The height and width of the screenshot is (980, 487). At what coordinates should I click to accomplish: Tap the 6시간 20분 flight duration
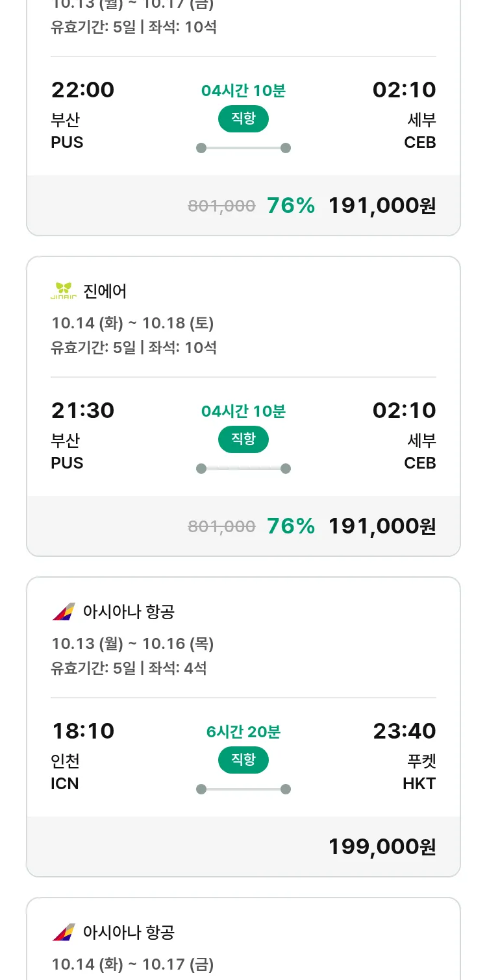[x=243, y=732]
